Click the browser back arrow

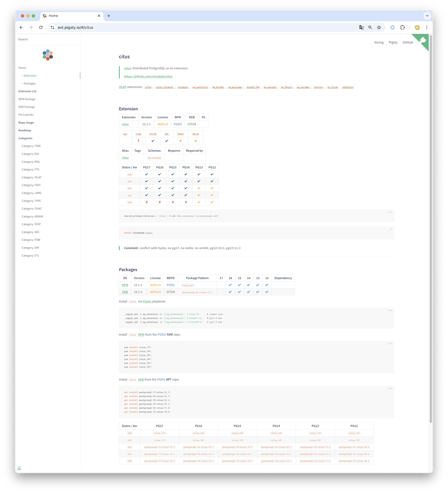coord(21,27)
